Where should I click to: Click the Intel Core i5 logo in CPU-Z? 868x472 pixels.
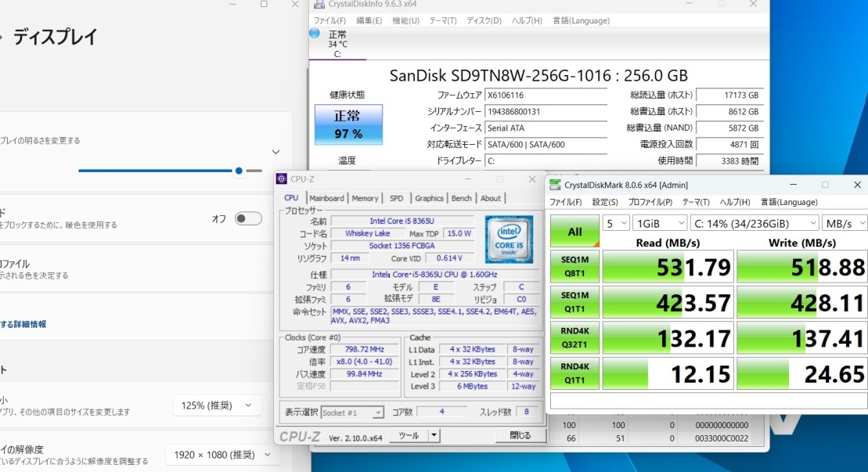509,239
